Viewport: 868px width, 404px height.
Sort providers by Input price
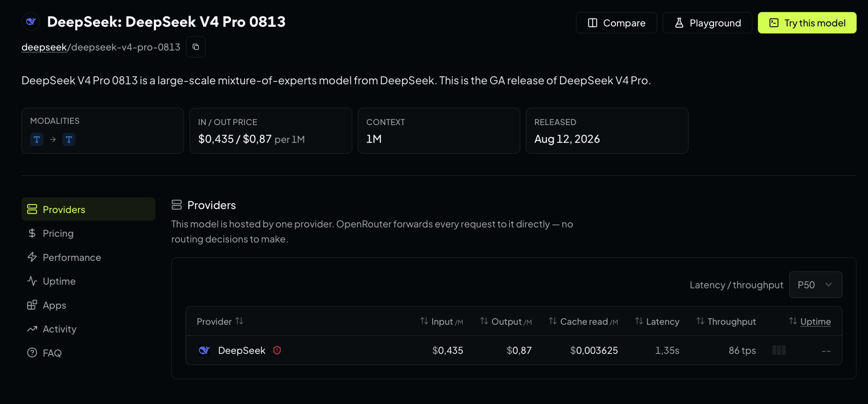click(441, 321)
